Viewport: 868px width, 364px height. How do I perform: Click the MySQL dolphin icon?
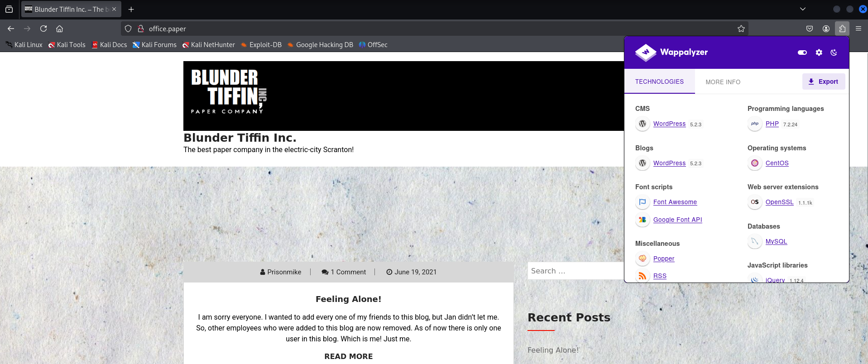pos(755,241)
